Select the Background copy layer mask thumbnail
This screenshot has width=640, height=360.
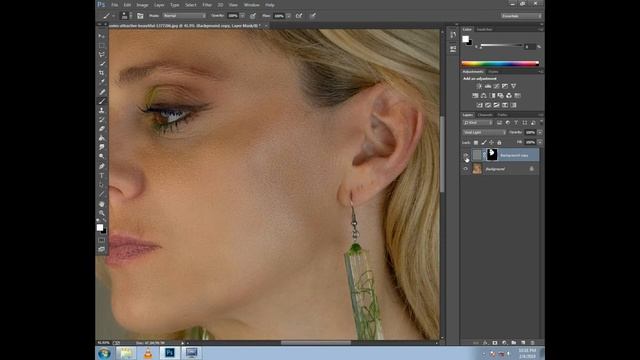click(492, 155)
